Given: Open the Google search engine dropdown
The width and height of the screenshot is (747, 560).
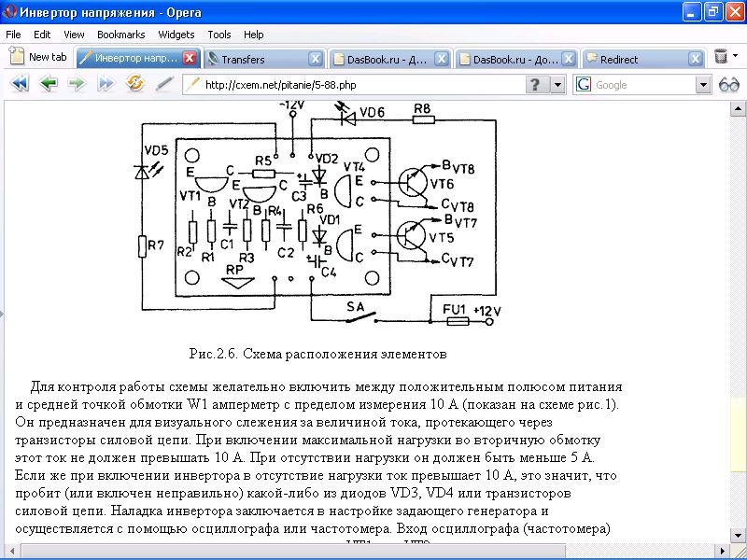Looking at the screenshot, I should pos(703,85).
